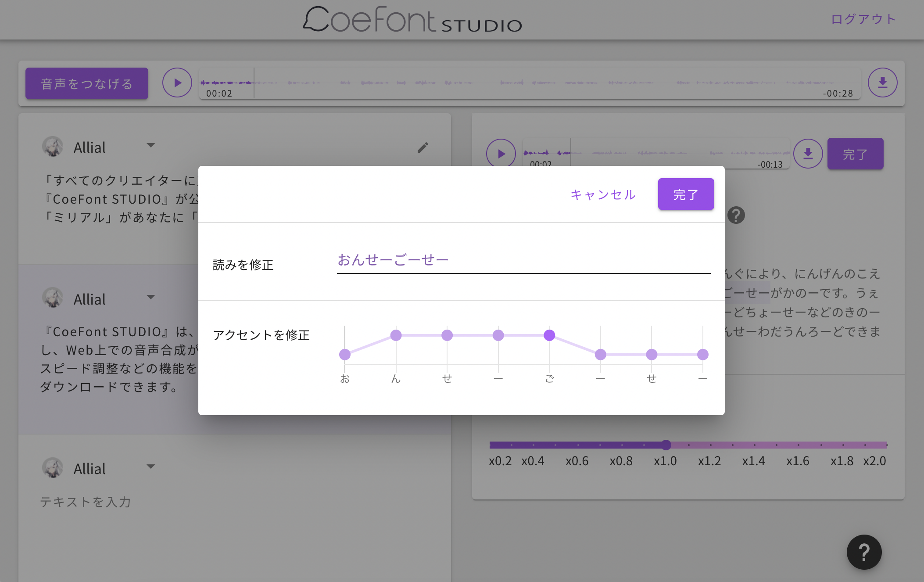924x582 pixels.
Task: Confirm the dialog with 完了 button
Action: (686, 194)
